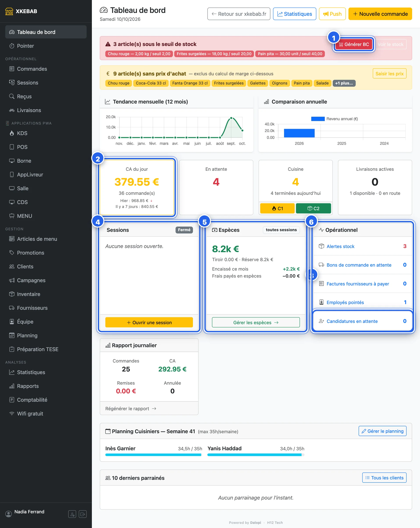Click the Wifi gratuit icon
This screenshot has width=420, height=528.
12,414
